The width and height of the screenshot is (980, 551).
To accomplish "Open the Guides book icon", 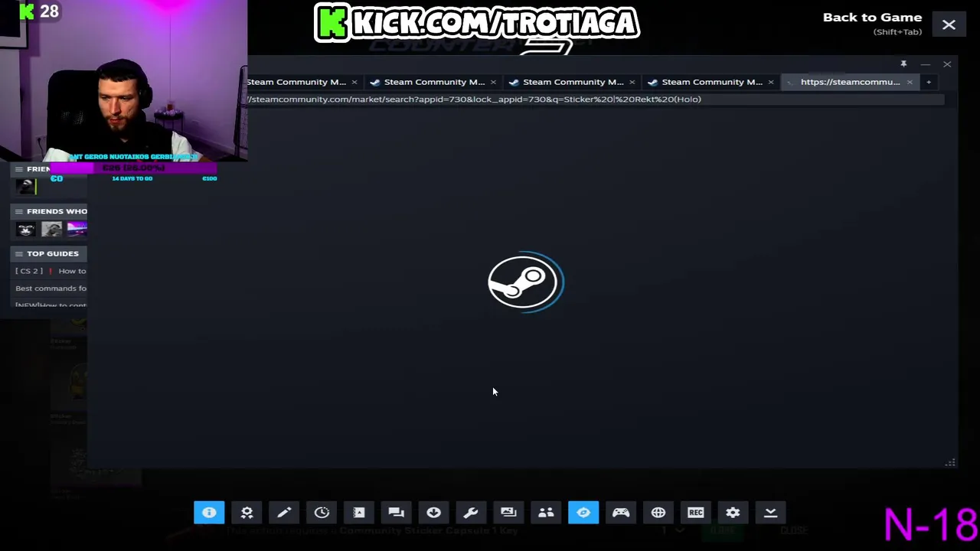I will pos(359,513).
